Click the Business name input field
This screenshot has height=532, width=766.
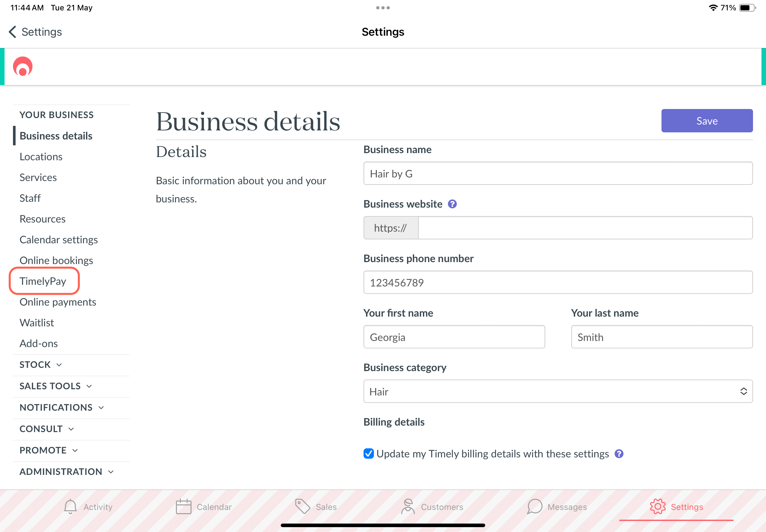click(558, 174)
